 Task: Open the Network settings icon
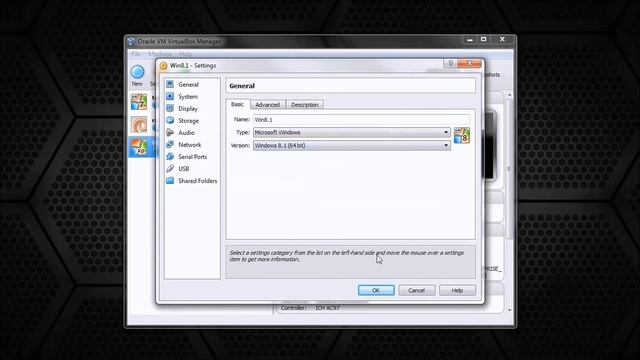tap(170, 144)
